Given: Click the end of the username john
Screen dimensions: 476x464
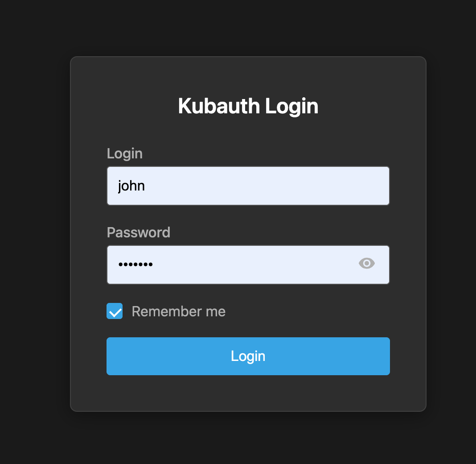Looking at the screenshot, I should point(145,186).
